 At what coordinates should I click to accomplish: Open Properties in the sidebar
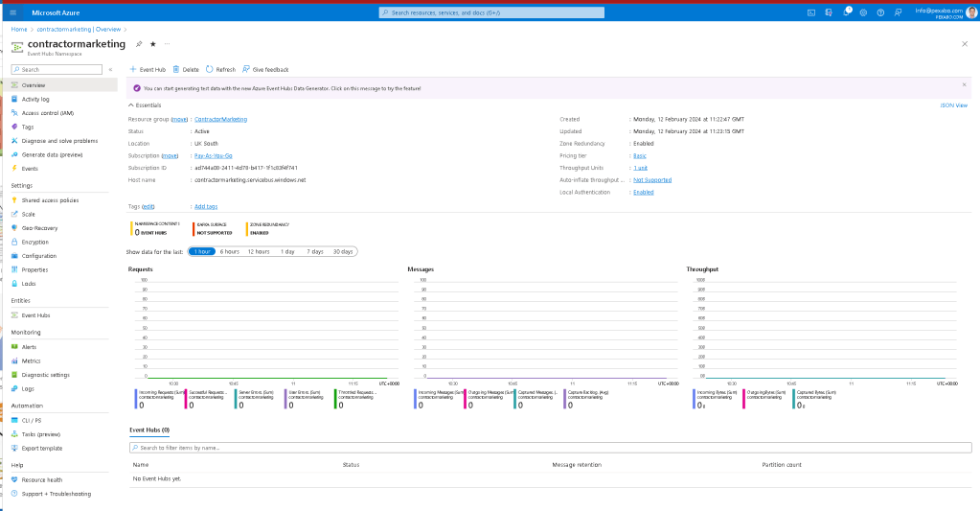click(34, 269)
